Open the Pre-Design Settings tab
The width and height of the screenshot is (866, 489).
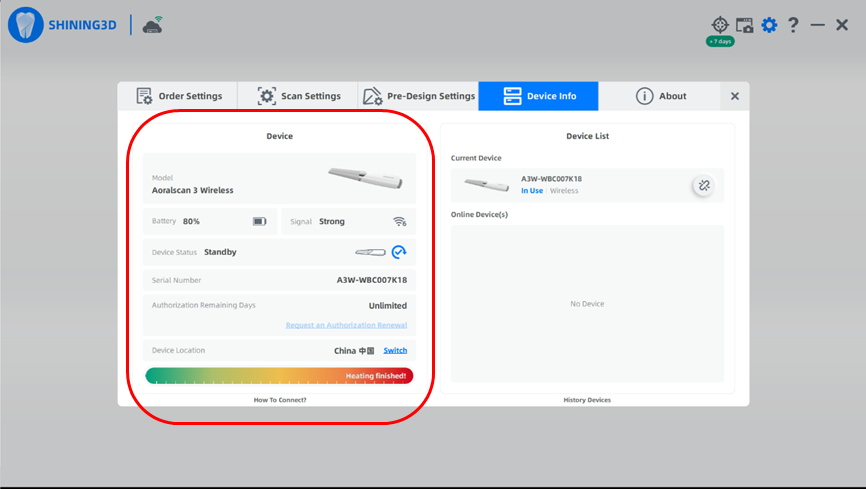click(419, 96)
